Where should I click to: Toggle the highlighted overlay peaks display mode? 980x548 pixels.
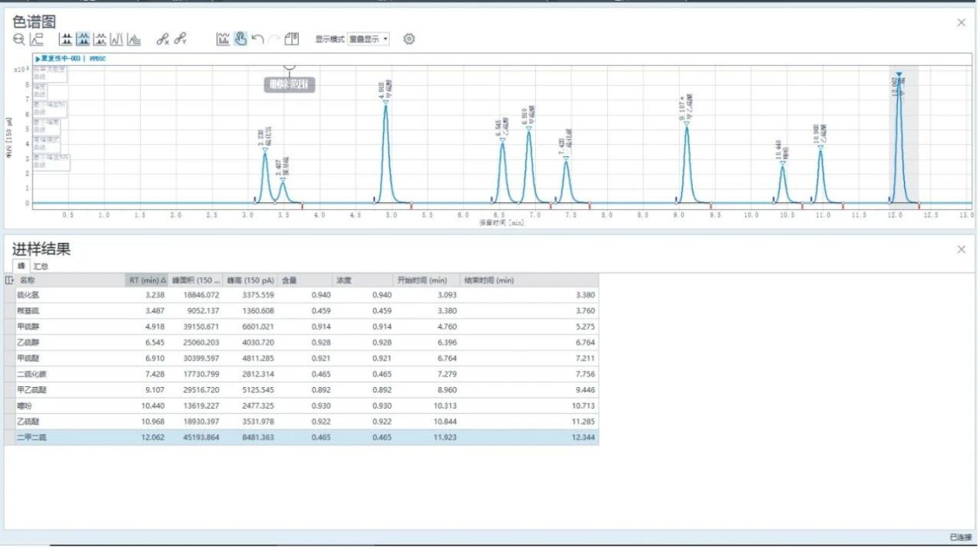click(84, 39)
